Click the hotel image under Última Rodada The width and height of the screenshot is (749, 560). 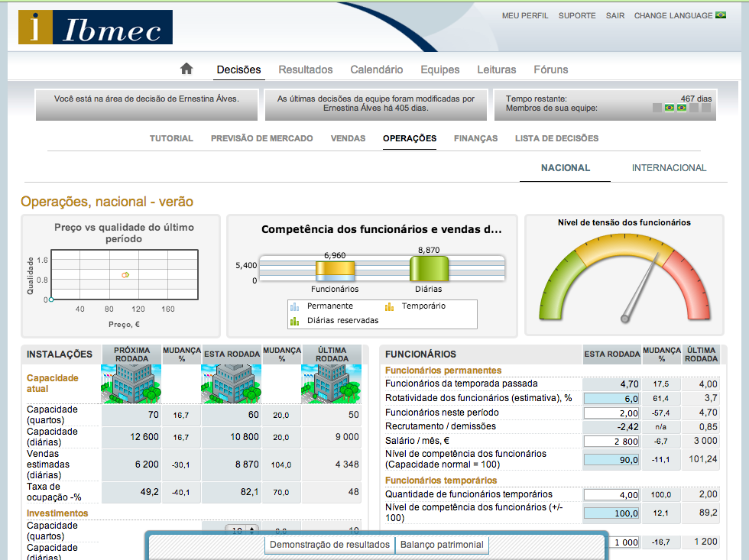pos(331,384)
